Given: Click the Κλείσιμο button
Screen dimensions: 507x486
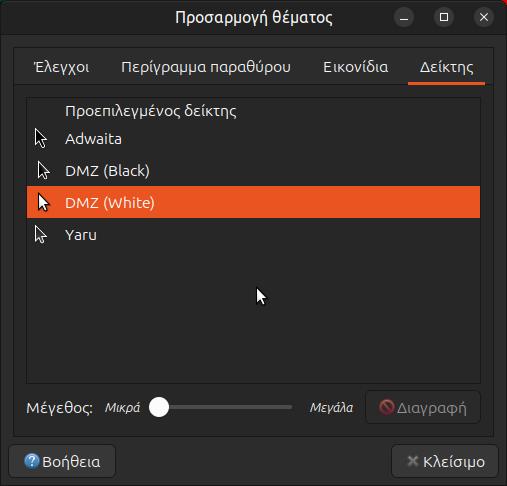Looking at the screenshot, I should tap(445, 461).
